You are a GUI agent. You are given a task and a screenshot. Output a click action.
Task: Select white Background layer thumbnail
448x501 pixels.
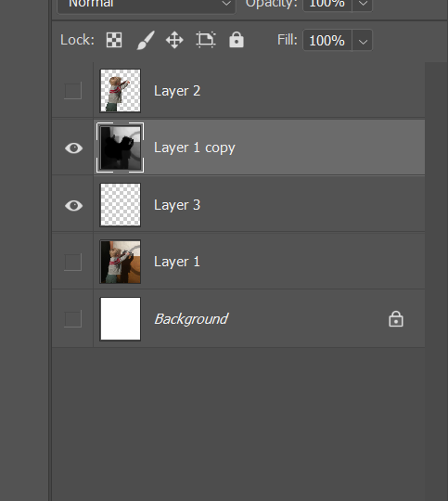click(121, 319)
